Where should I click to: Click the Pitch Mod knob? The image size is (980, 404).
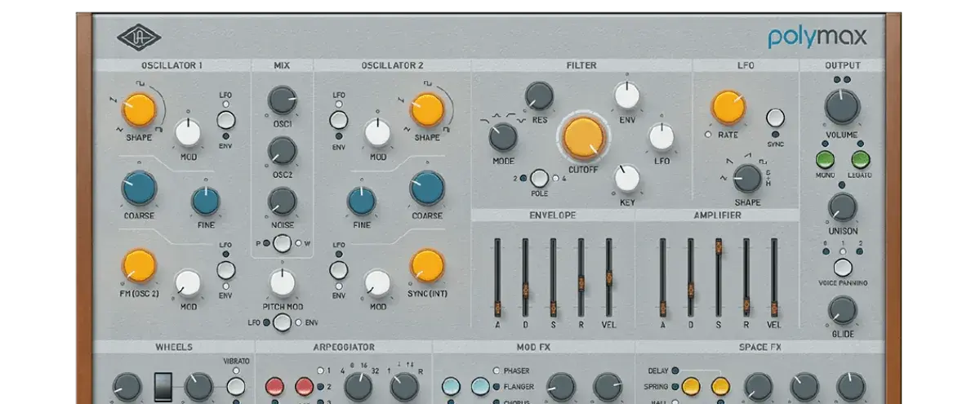(x=281, y=282)
